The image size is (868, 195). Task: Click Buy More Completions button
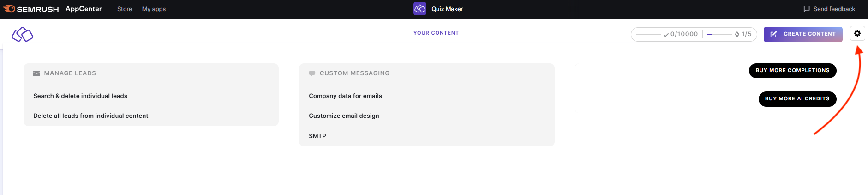pos(792,71)
